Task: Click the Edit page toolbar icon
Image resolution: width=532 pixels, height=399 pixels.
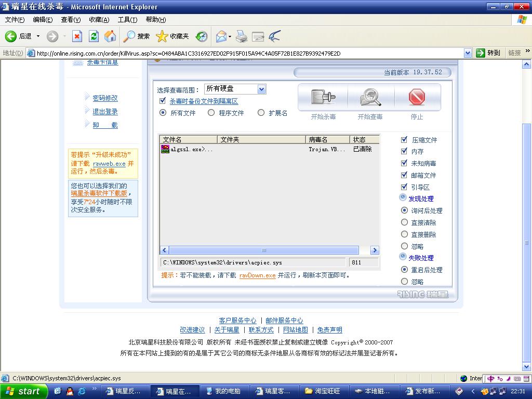Action: tap(258, 36)
